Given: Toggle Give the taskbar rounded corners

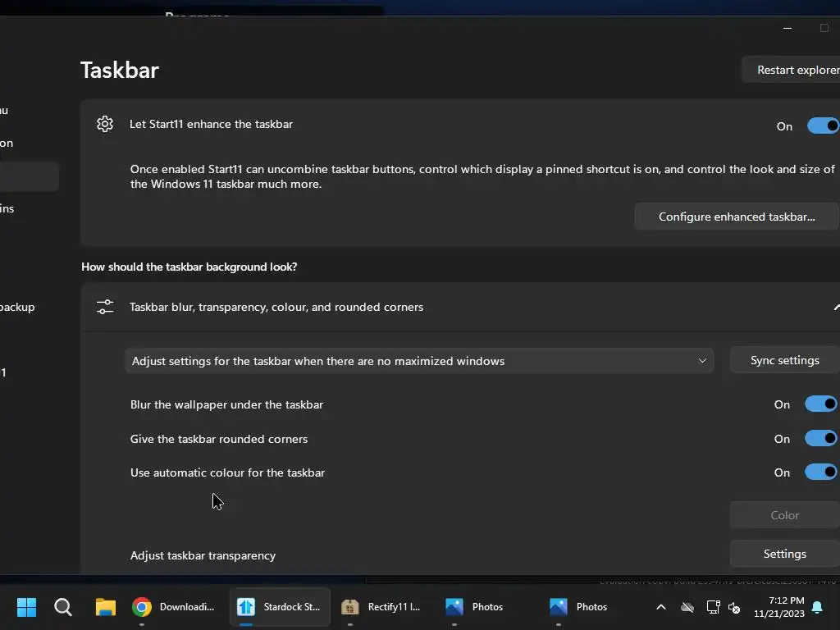Looking at the screenshot, I should pyautogui.click(x=821, y=438).
